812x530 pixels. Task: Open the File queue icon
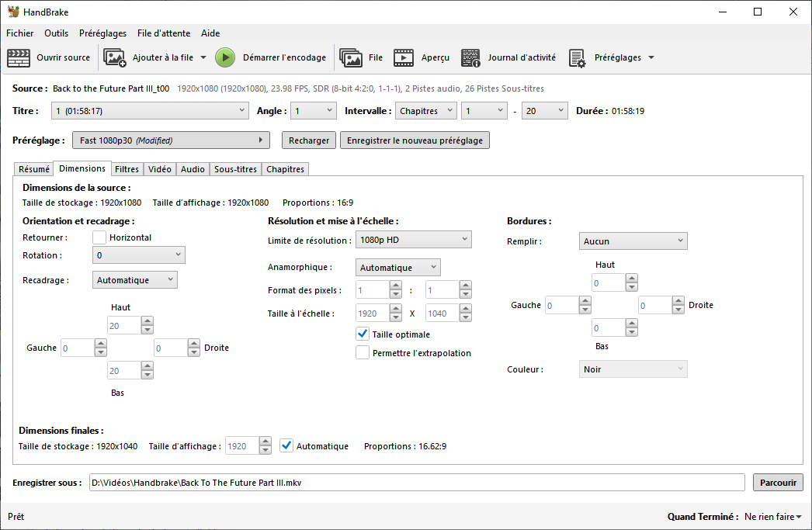pos(351,57)
